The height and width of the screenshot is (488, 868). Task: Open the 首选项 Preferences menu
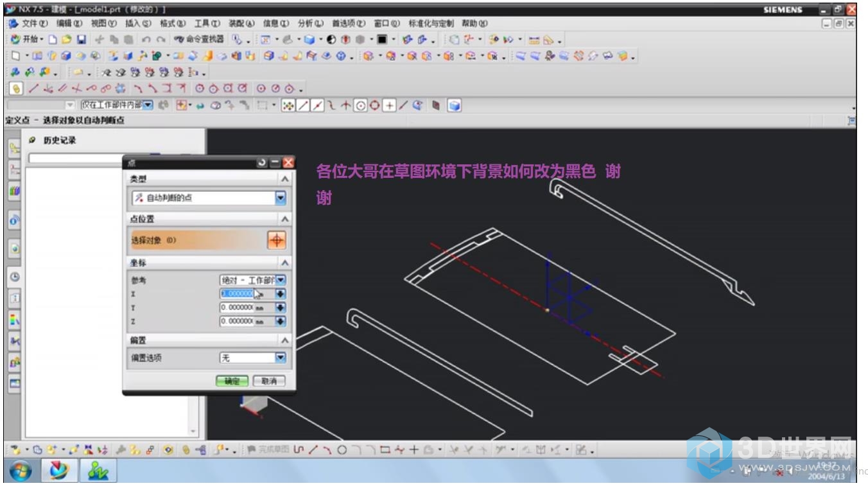[x=349, y=23]
